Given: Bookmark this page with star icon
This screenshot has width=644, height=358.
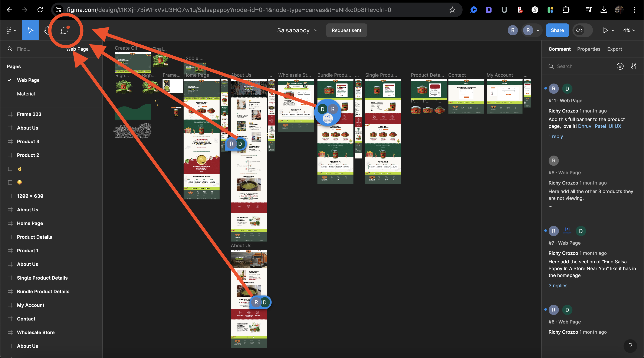Looking at the screenshot, I should [x=452, y=10].
